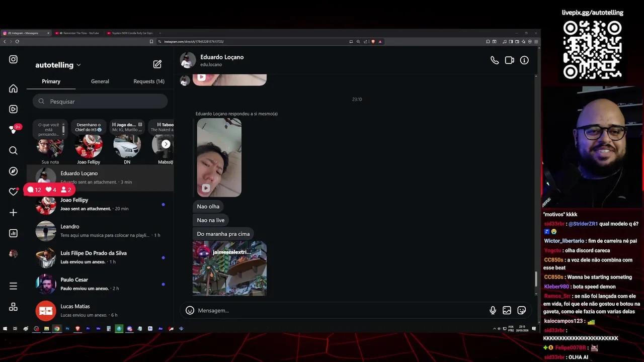Open Leandro conversation
Viewport: 644px width, 362px height.
100,231
